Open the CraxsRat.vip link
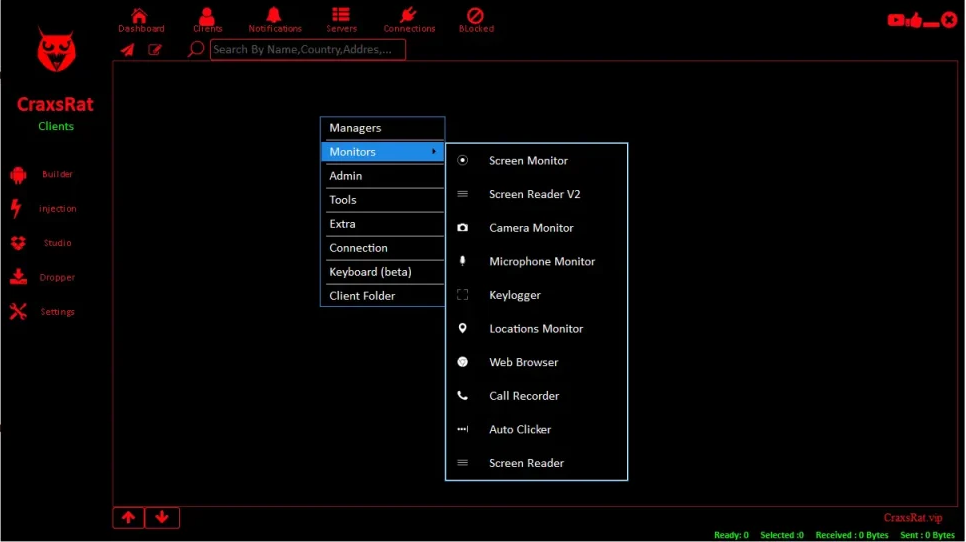Image resolution: width=966 pixels, height=542 pixels. 913,518
